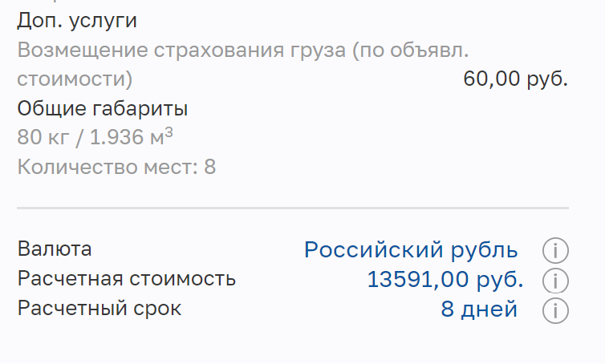Show info tooltip for 8 дней
The image size is (605, 364).
(555, 310)
